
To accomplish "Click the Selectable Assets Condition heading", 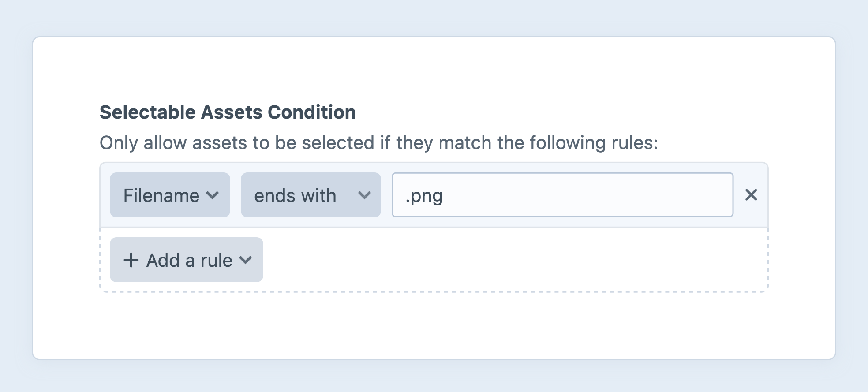I will click(227, 112).
